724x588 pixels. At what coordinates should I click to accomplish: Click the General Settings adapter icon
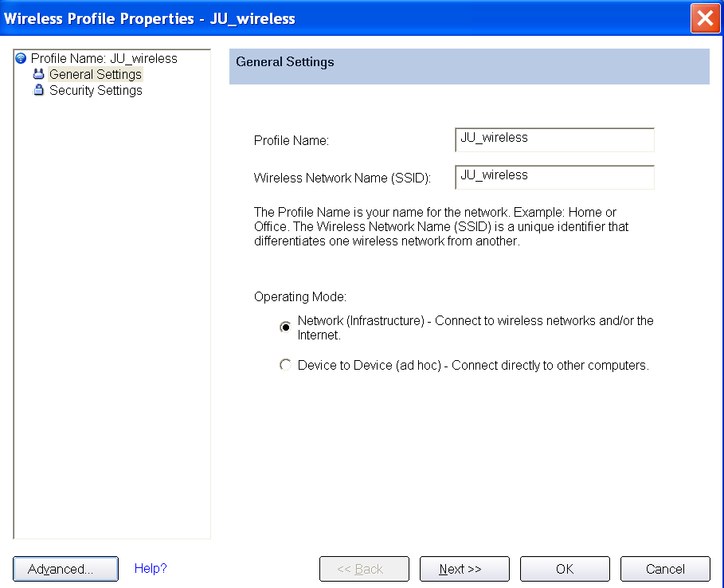[x=39, y=74]
